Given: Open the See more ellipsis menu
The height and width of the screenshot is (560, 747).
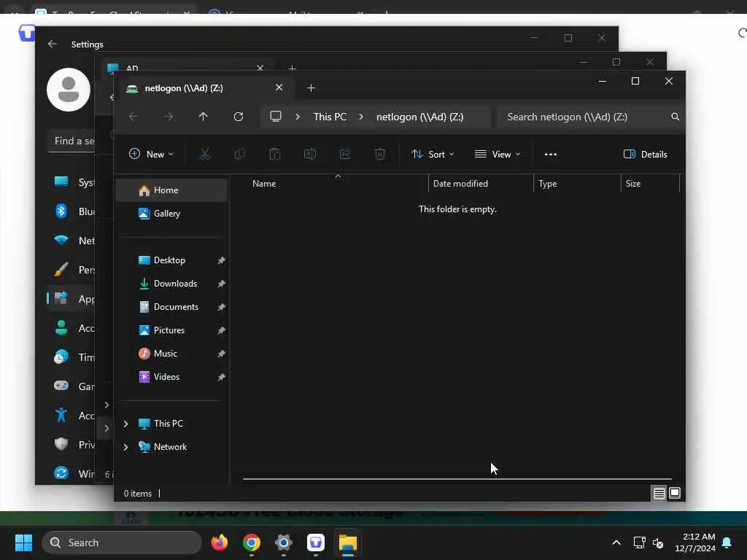Looking at the screenshot, I should pyautogui.click(x=550, y=155).
